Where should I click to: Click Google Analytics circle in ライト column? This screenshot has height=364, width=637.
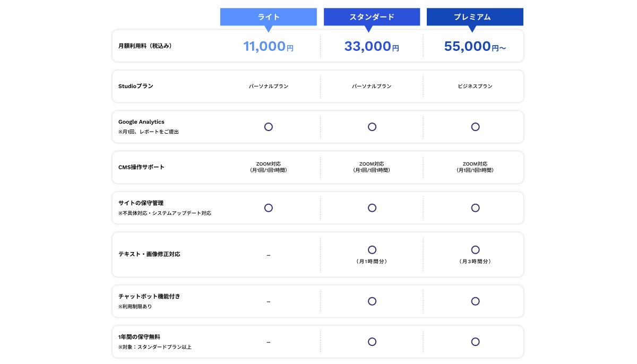pos(269,127)
